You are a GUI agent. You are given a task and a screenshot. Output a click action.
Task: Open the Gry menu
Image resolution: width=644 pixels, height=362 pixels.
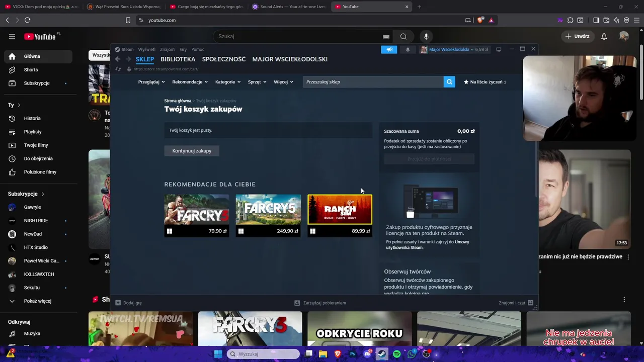184,49
